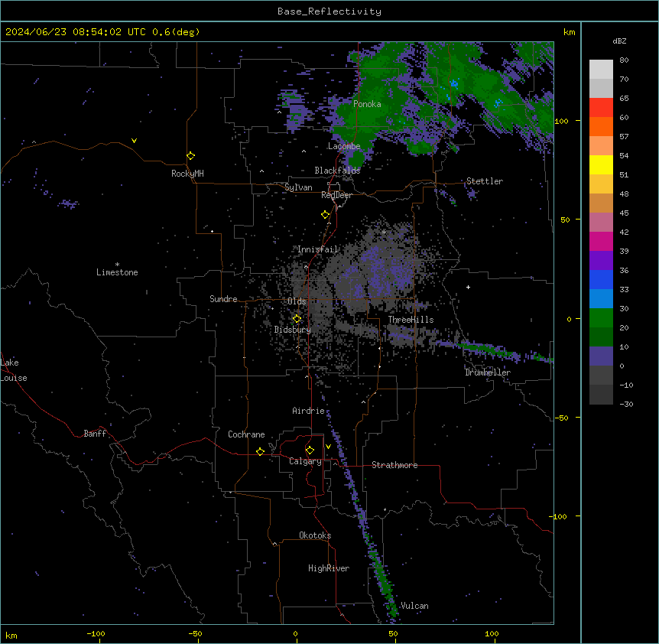
Task: Click the Innisfail city label
Action: point(318,249)
